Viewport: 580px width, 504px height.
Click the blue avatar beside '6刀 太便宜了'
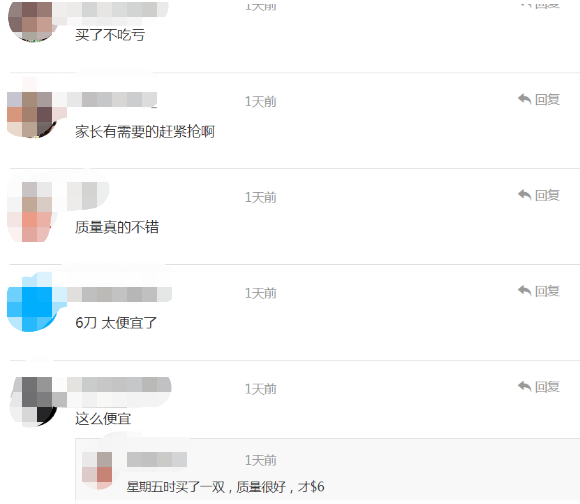tap(33, 306)
